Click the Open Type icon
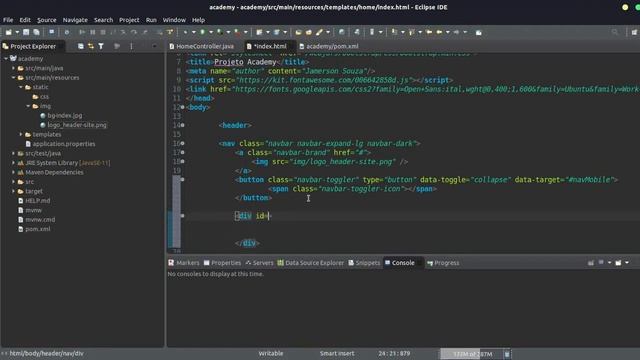 pos(298,32)
